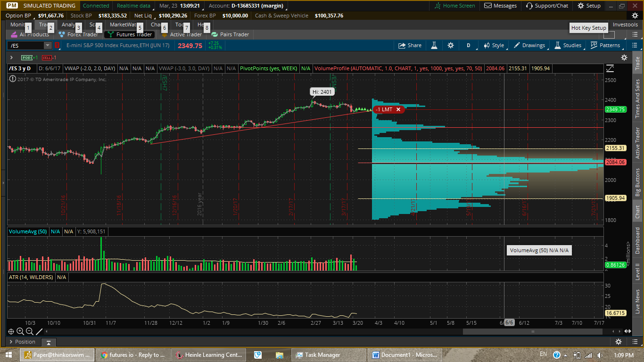Click the chart horizontal scrollbar
The width and height of the screenshot is (644, 362).
coord(533,331)
